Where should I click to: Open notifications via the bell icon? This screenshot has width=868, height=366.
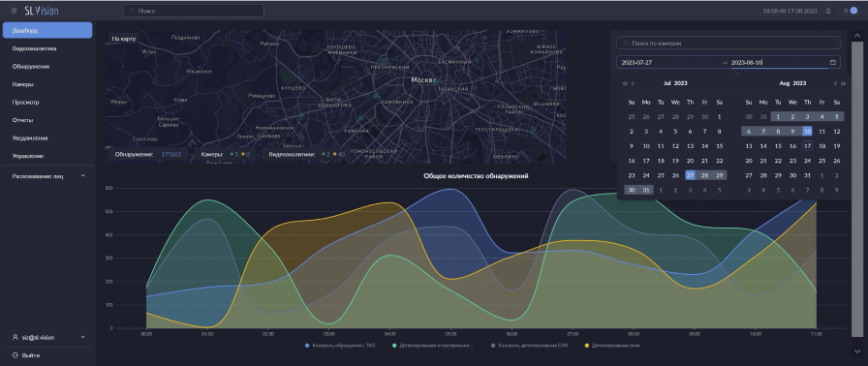828,11
